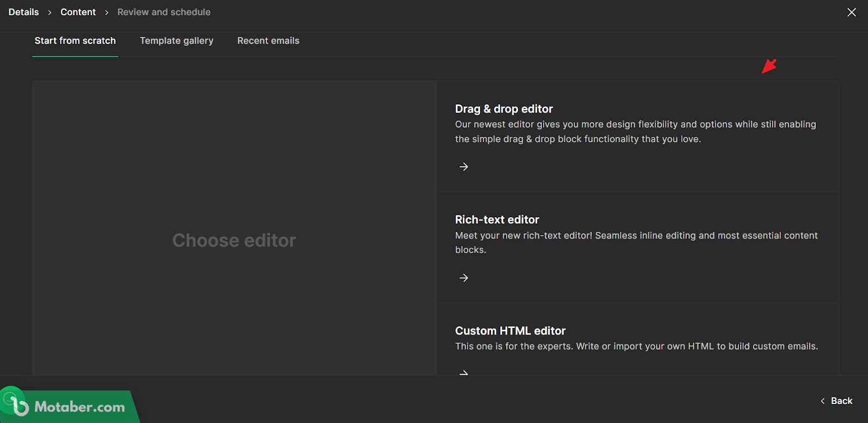Switch to Template gallery tab
Viewport: 868px width, 423px height.
tap(176, 41)
